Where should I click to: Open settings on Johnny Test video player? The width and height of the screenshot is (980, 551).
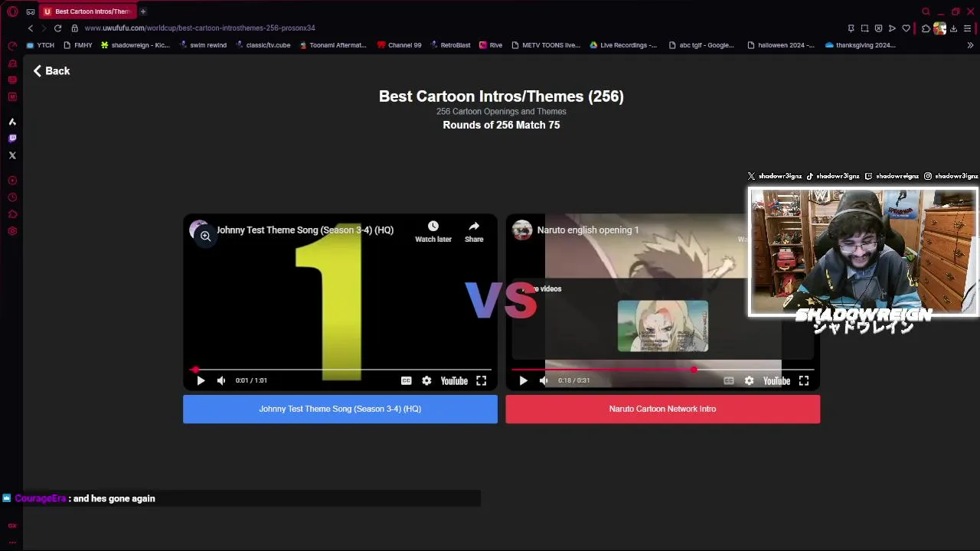pos(426,380)
